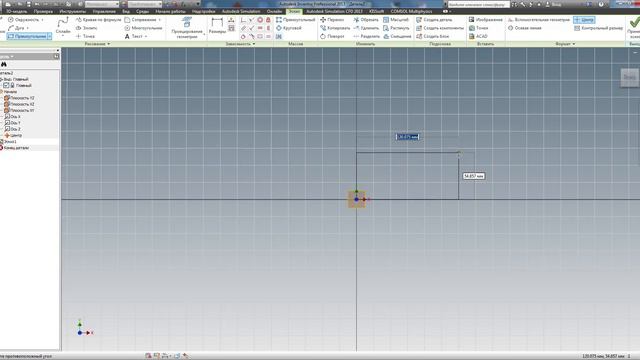Viewport: 640px width, 360px height.
Task: Click the help search field in title bar
Action: coord(479,4)
